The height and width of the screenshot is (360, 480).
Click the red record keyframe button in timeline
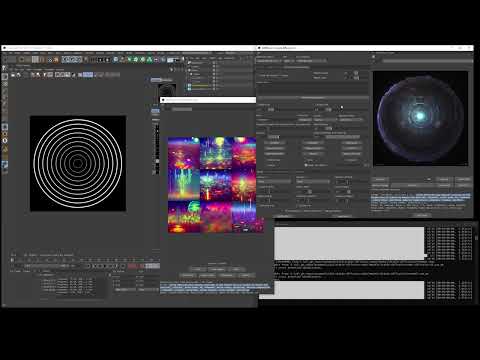[132, 266]
